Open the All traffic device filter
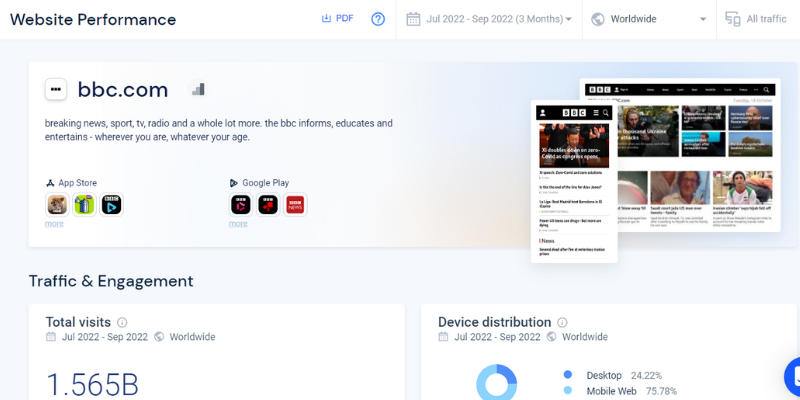 click(758, 19)
